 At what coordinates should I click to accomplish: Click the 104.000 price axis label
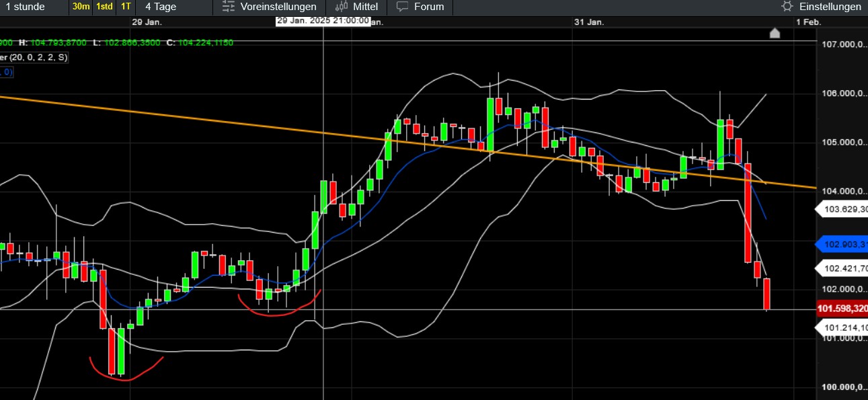coord(844,192)
